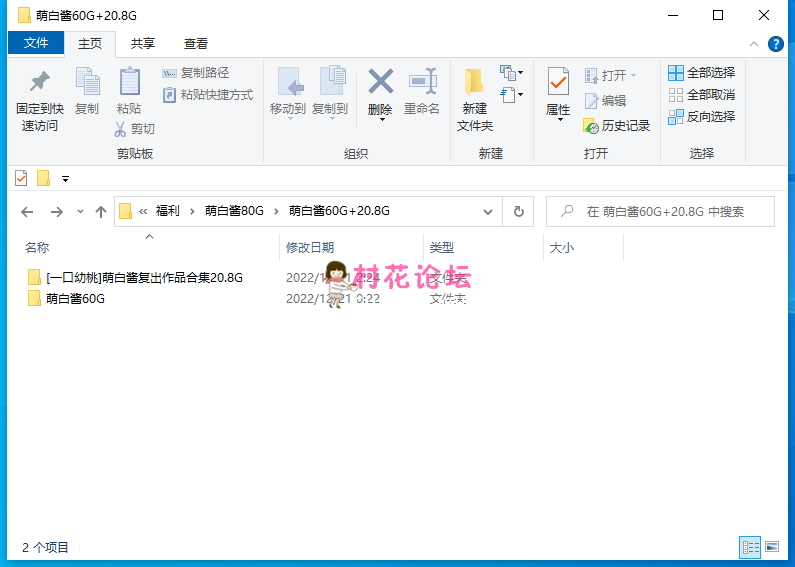Open the Delete (删除) dropdown arrow
The height and width of the screenshot is (567, 795).
click(380, 122)
